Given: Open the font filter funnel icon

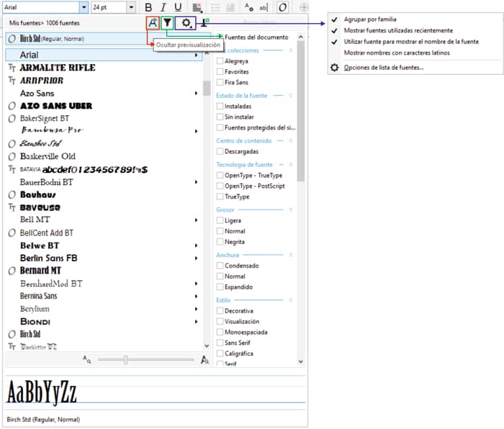Looking at the screenshot, I should click(x=167, y=23).
